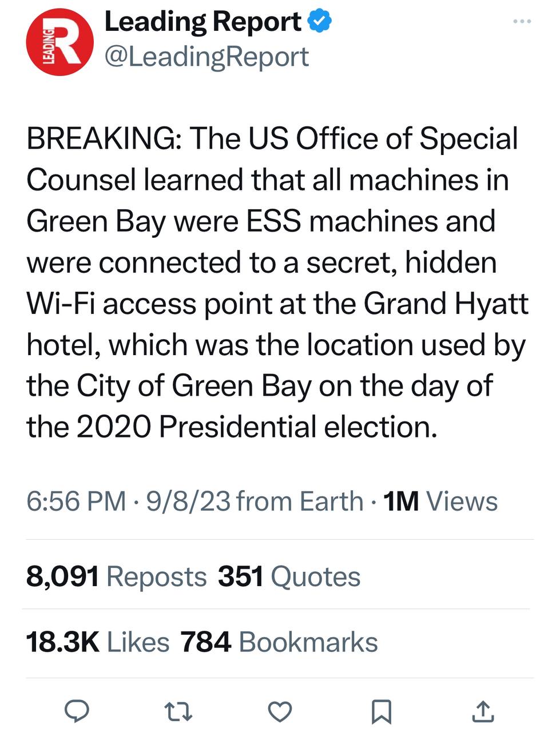Like the post with the heart icon
The width and height of the screenshot is (560, 732).
[x=280, y=711]
